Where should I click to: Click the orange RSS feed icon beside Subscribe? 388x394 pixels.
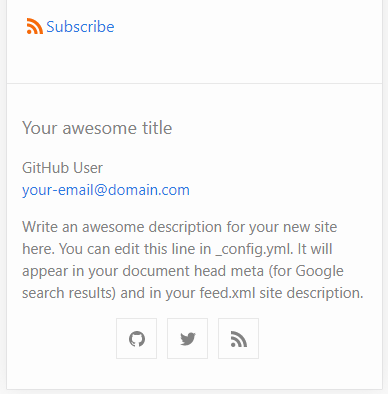[x=35, y=26]
